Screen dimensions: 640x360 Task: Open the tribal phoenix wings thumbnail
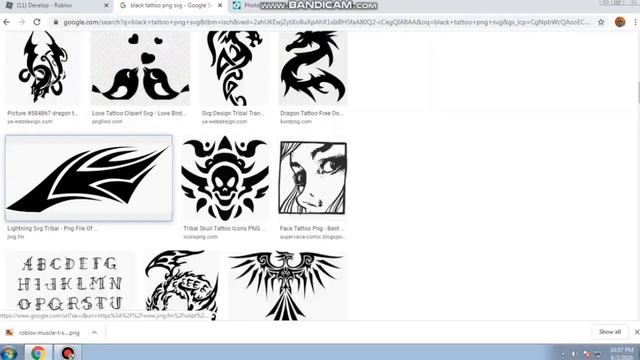point(286,285)
